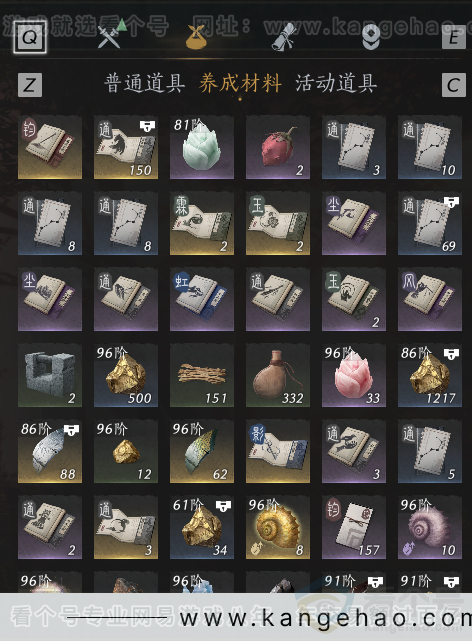Select the golden conch shell item
472x642 pixels.
278,527
